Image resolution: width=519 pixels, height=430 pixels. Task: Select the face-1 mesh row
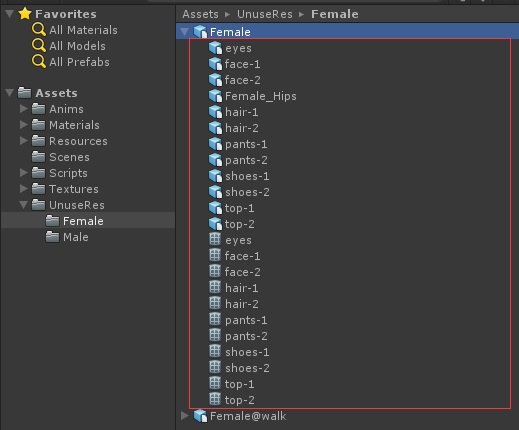pyautogui.click(x=349, y=256)
